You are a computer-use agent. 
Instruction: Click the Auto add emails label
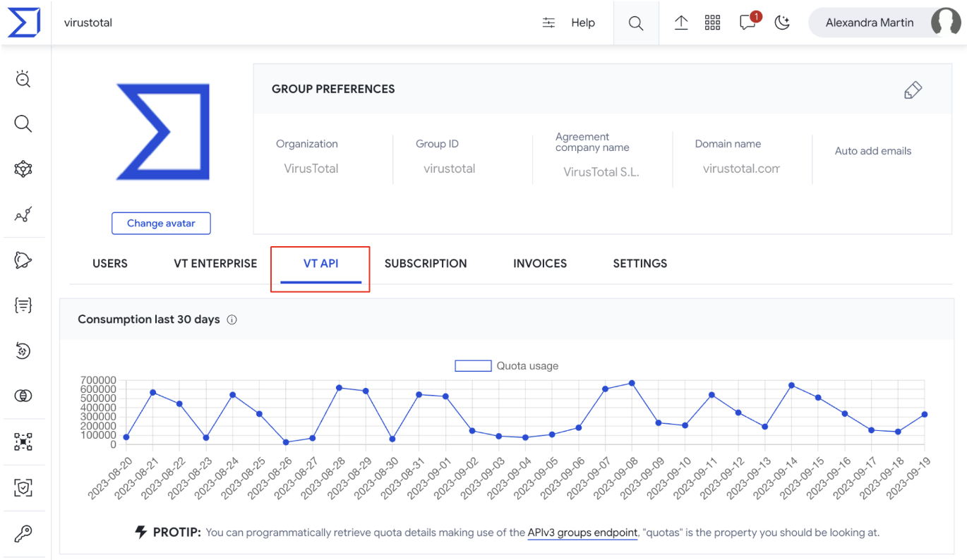[873, 151]
